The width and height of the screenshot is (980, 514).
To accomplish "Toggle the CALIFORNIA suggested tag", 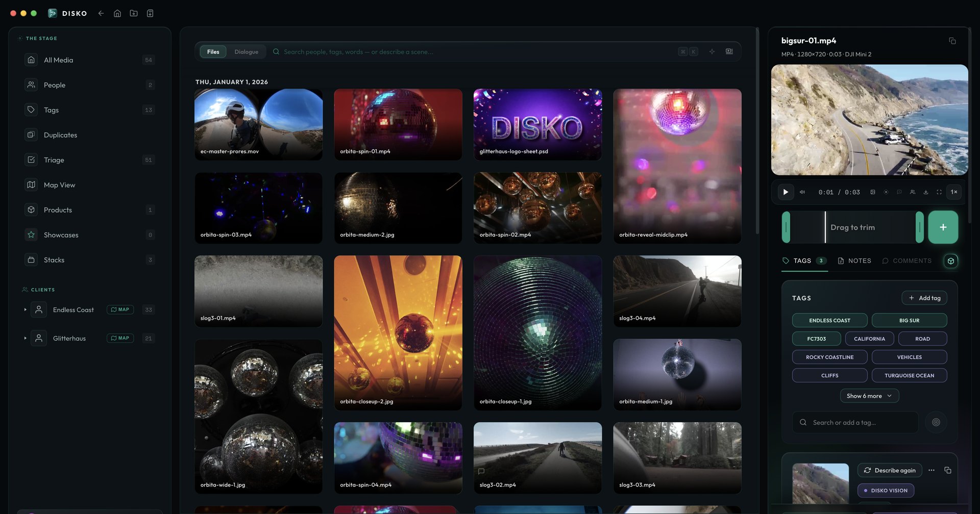I will [x=869, y=339].
